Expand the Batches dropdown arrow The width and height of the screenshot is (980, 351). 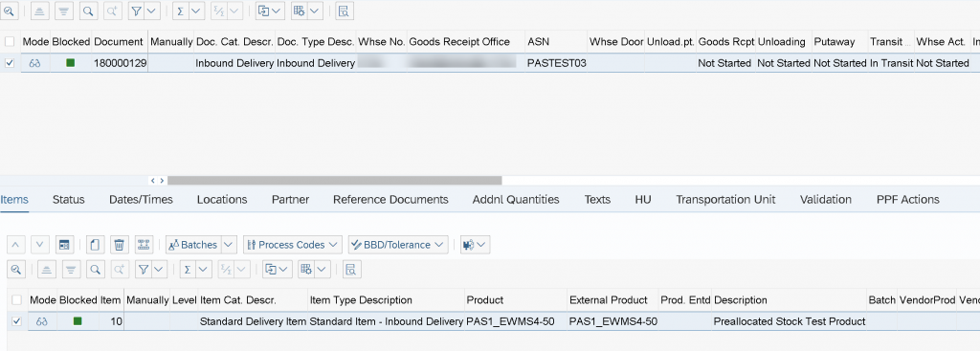pyautogui.click(x=229, y=245)
